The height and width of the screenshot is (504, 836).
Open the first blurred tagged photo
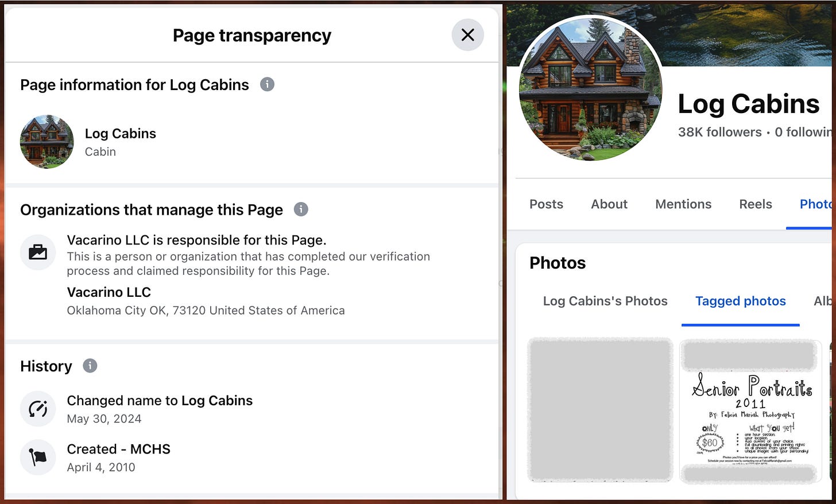(600, 409)
